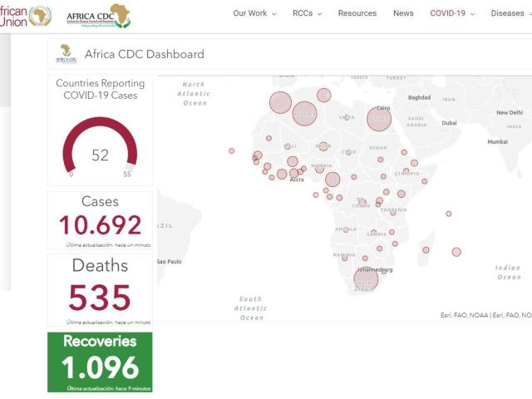Viewport: 532px width, 399px height.
Task: Select the Mauritius case circle in Indian Ocean
Action: 456,252
